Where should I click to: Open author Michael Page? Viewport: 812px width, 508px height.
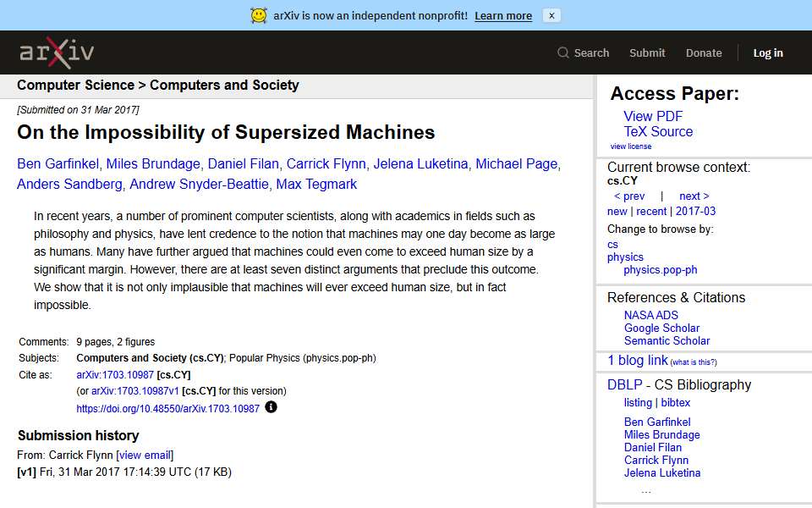pyautogui.click(x=516, y=163)
